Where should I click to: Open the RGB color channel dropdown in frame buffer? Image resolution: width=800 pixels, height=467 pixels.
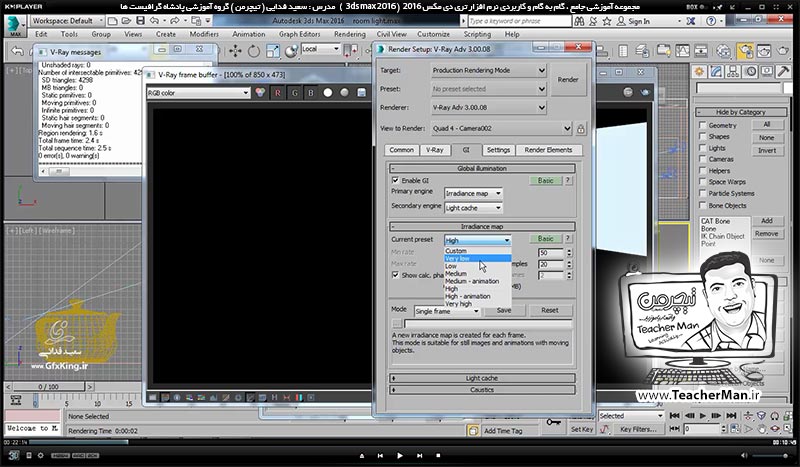coord(198,93)
